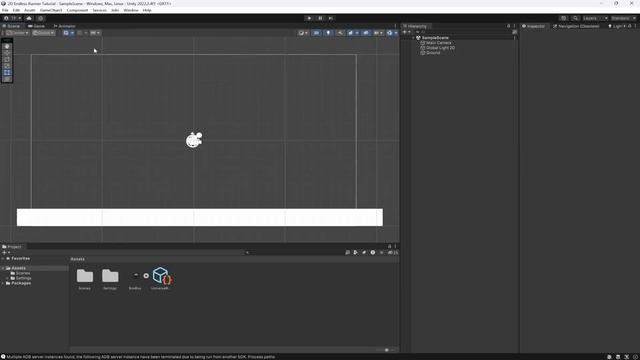Select the Scenes folder in Project tree
Screen dimensions: 640x360
(23, 273)
